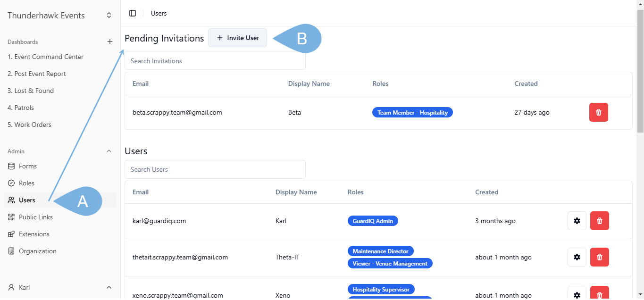Focus the Search Invitations field
This screenshot has width=644, height=300.
(215, 61)
